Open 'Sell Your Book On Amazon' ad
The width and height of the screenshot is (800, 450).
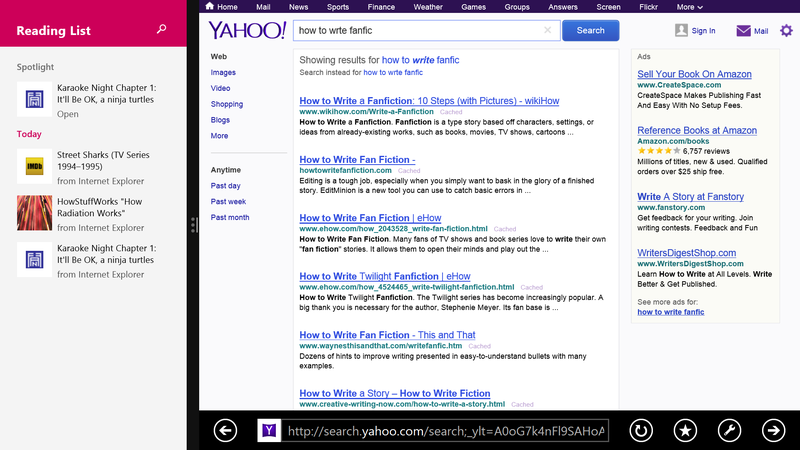pyautogui.click(x=694, y=74)
